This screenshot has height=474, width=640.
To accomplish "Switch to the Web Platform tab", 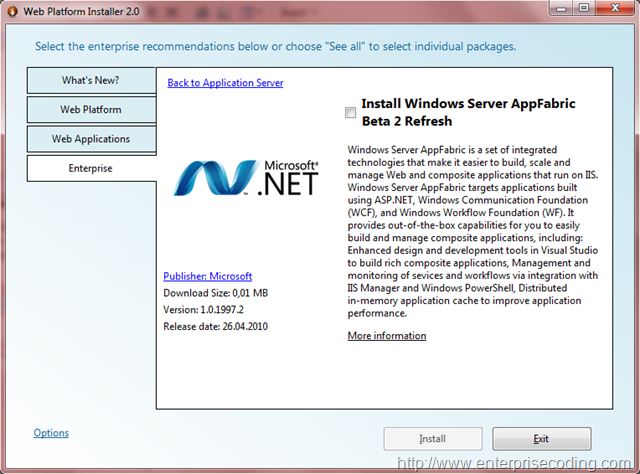I will pyautogui.click(x=91, y=109).
